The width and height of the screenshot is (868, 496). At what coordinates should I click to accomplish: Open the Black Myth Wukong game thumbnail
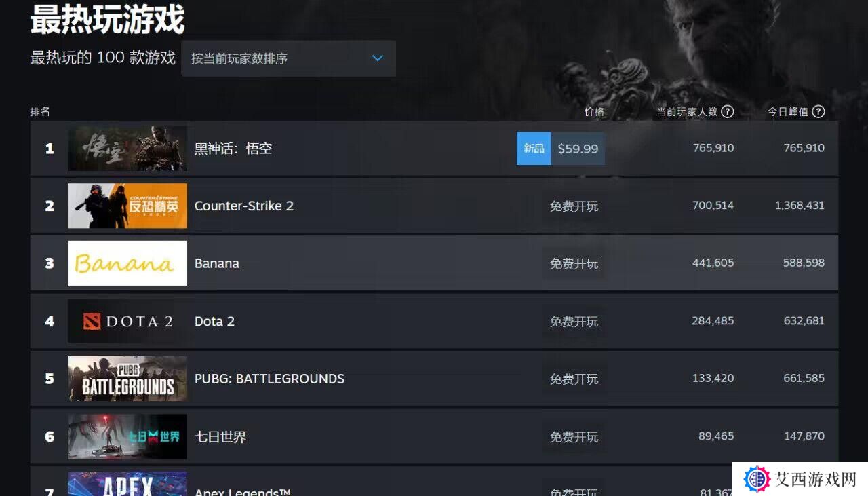click(x=127, y=148)
